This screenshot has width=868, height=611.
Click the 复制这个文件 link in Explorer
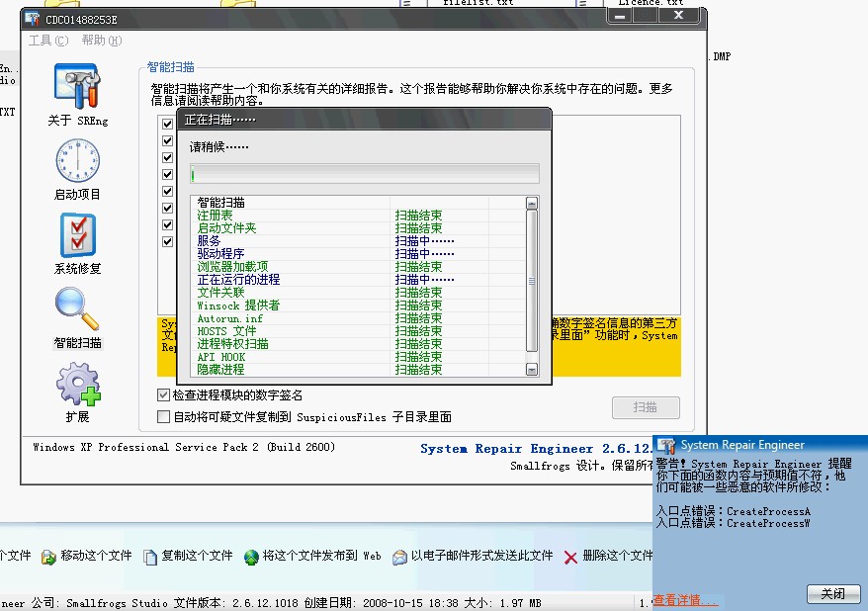(x=197, y=556)
